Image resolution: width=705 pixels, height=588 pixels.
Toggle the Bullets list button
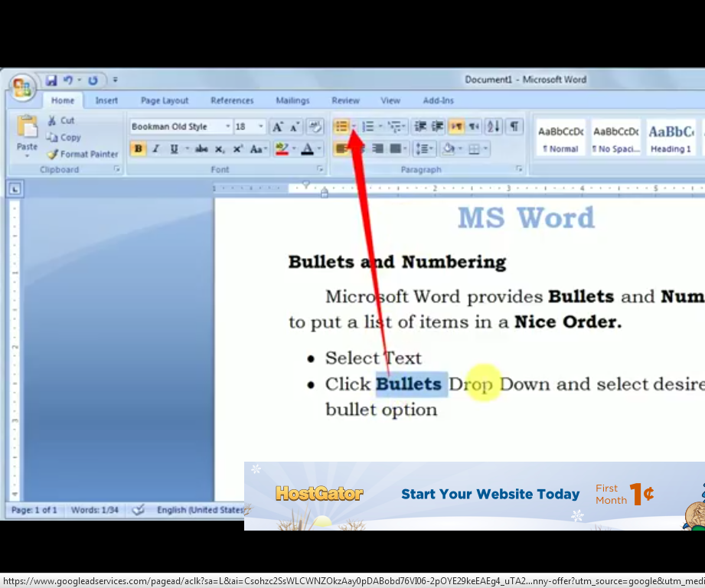(341, 127)
